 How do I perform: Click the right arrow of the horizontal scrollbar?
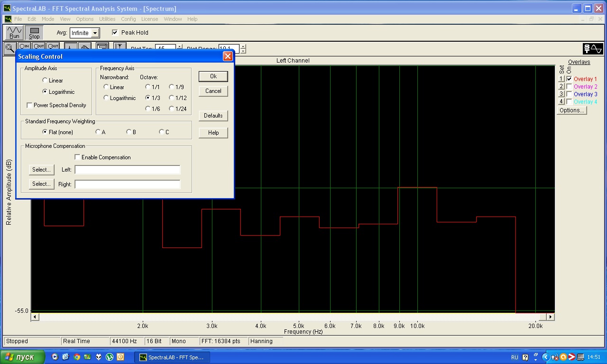point(550,317)
